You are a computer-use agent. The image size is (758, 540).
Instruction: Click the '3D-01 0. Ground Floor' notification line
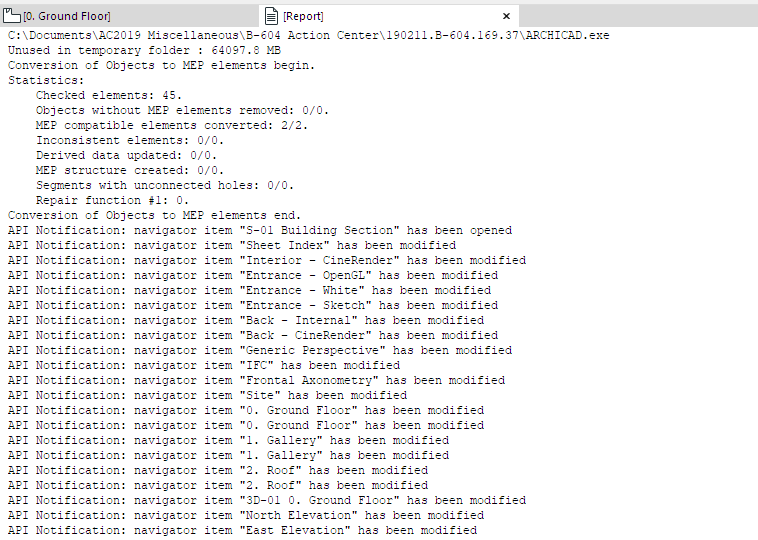(266, 500)
